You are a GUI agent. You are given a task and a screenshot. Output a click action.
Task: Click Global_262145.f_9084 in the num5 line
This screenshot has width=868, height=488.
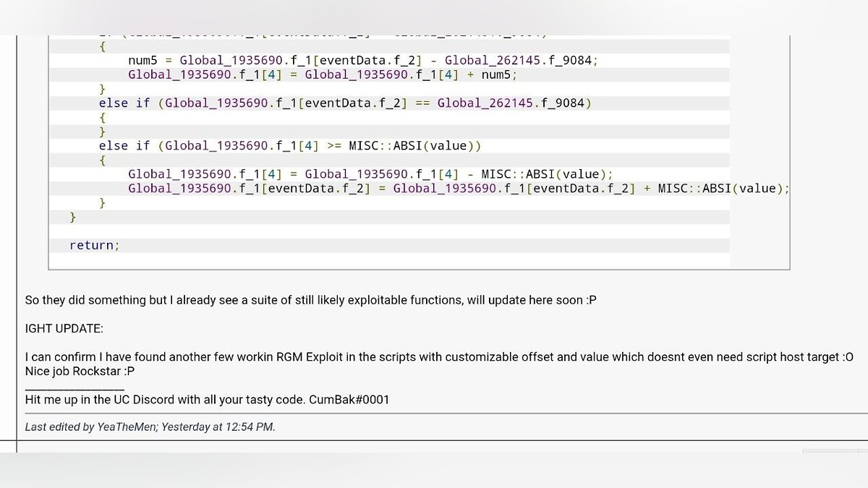pos(521,60)
